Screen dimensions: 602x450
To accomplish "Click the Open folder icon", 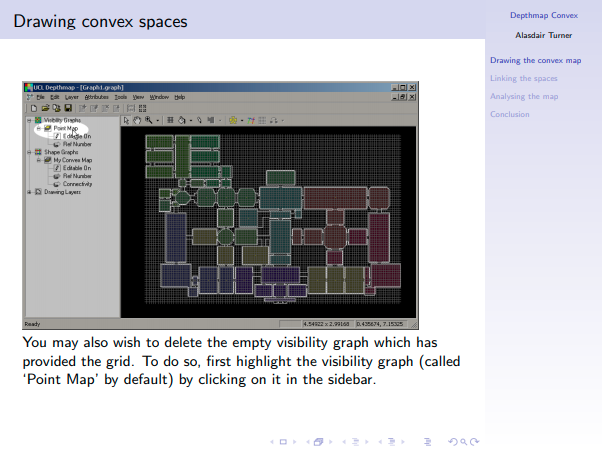I will point(45,108).
